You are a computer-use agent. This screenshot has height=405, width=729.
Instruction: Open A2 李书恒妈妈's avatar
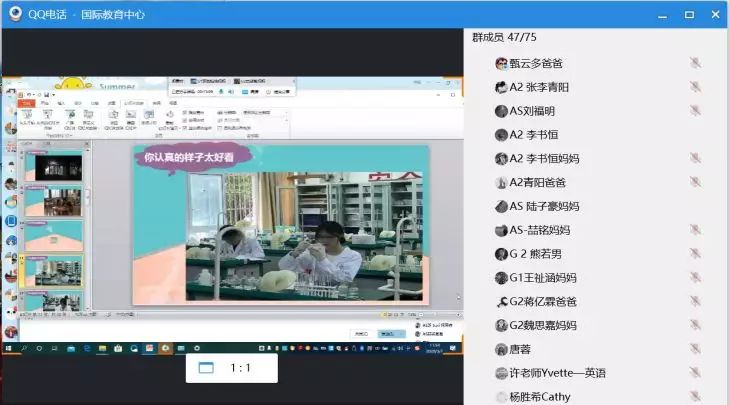[501, 159]
